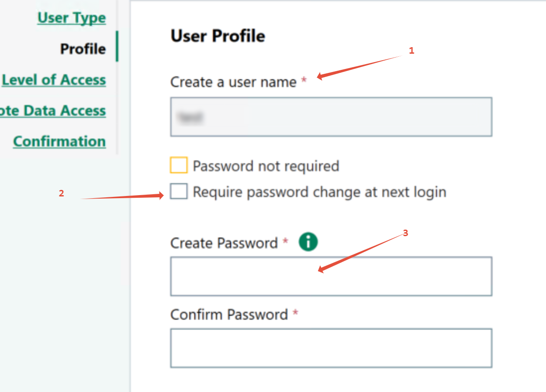Enable the Require password change at next login checkbox
The image size is (546, 392).
179,192
